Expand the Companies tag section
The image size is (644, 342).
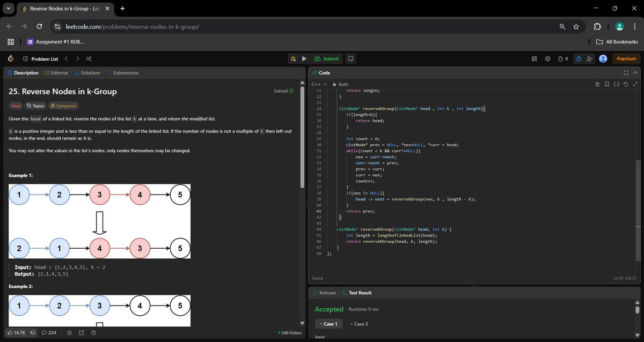tap(63, 106)
